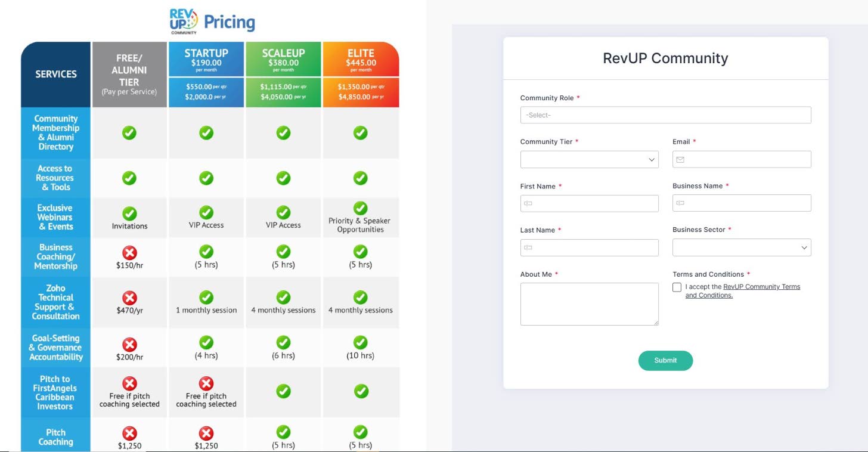Expand the Community Tier dropdown

pyautogui.click(x=589, y=160)
